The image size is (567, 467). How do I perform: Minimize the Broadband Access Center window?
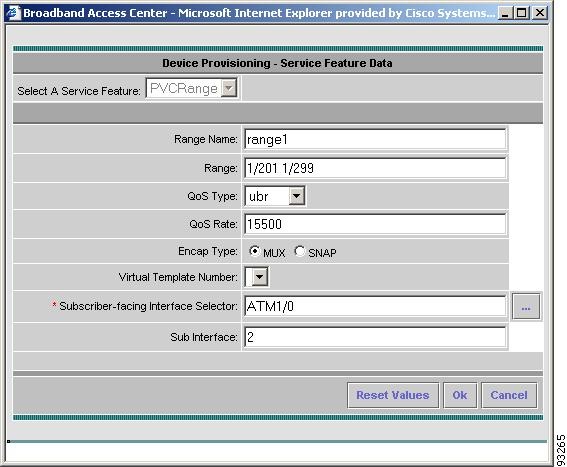505,13
